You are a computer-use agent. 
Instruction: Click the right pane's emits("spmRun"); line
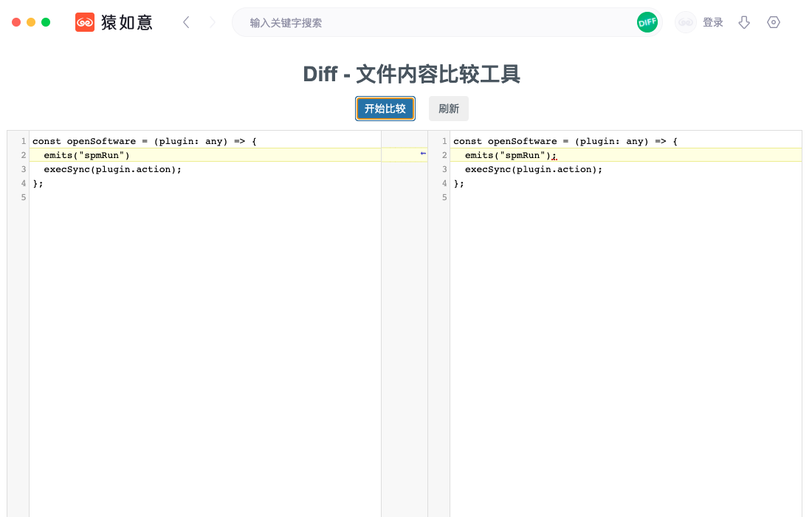tap(625, 155)
